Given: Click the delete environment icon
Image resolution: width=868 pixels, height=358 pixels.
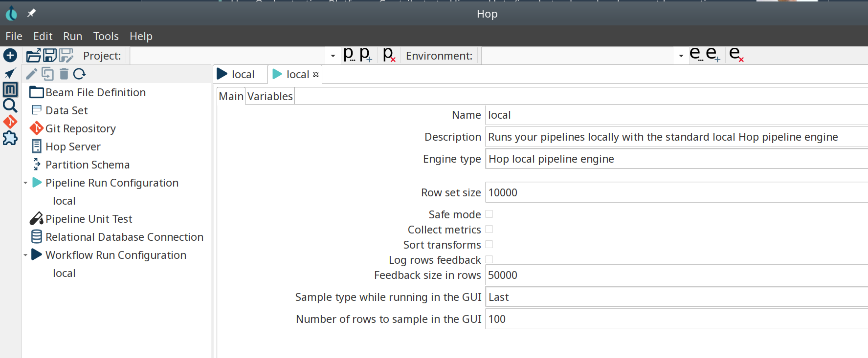Looking at the screenshot, I should (x=736, y=55).
